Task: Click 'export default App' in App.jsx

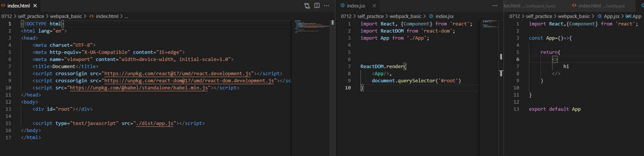Action: [x=555, y=109]
